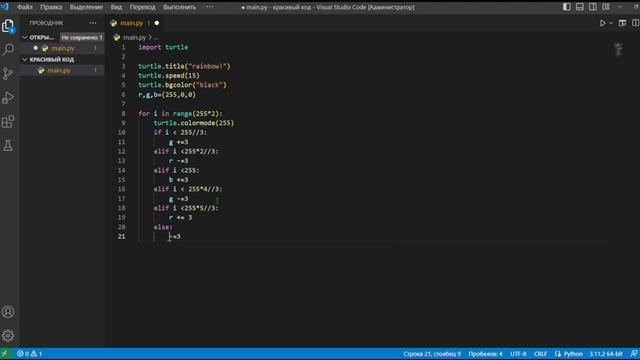Click the turtle.bgcolor("black") line
This screenshot has width=640, height=360.
coord(182,85)
